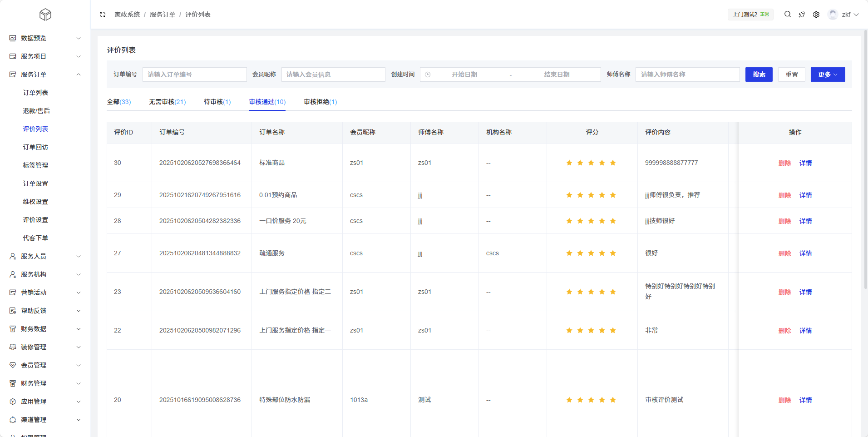Screen dimensions: 868x437
Task: Open the search magnifier icon in header
Action: point(788,15)
